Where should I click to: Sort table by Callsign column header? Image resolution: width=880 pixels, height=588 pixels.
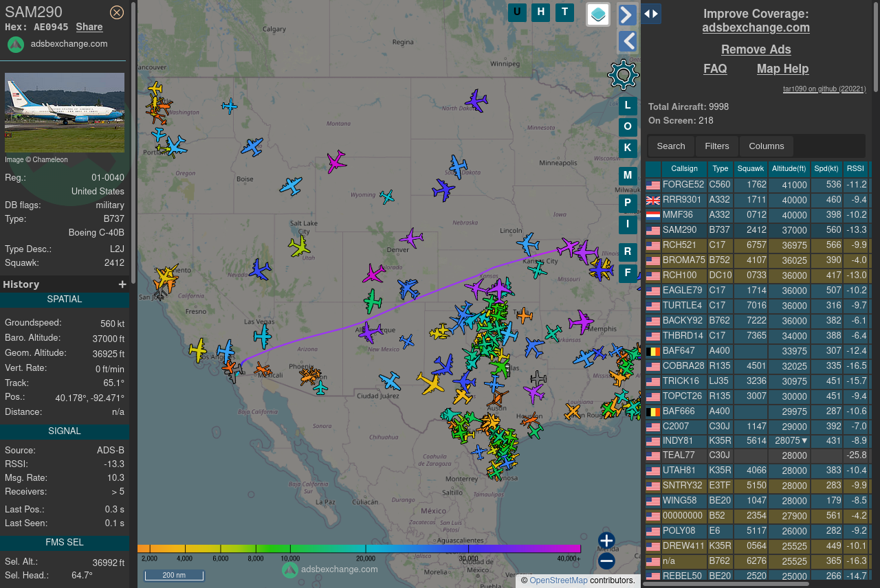pos(684,169)
